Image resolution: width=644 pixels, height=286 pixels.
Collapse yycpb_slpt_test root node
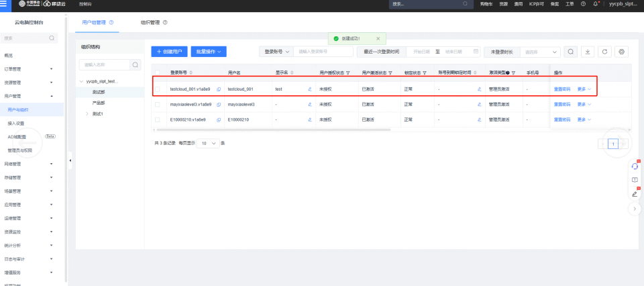click(x=81, y=82)
